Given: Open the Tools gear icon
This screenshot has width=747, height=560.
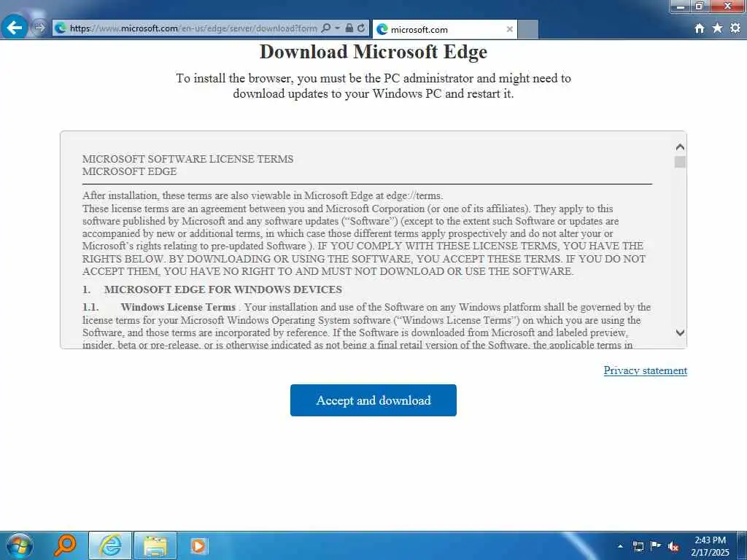Looking at the screenshot, I should (x=735, y=28).
